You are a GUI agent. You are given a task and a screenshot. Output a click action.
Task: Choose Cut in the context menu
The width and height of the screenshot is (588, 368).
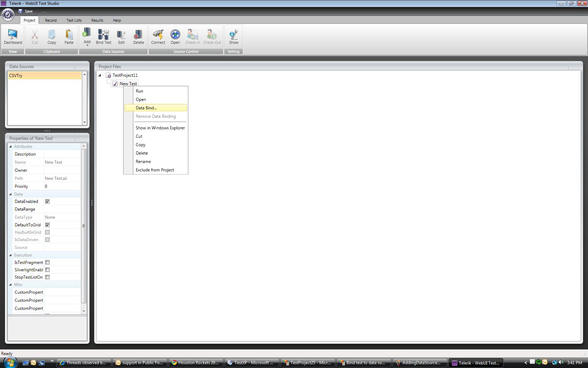coord(156,136)
